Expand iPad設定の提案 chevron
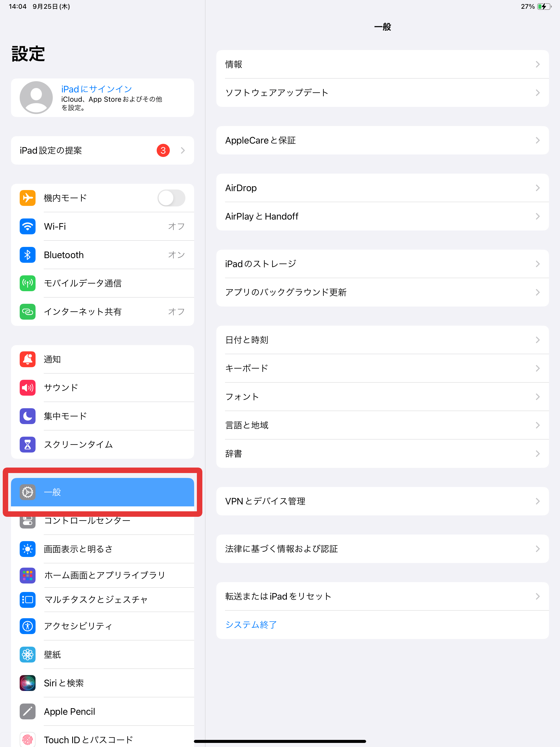Image resolution: width=560 pixels, height=747 pixels. coord(183,150)
